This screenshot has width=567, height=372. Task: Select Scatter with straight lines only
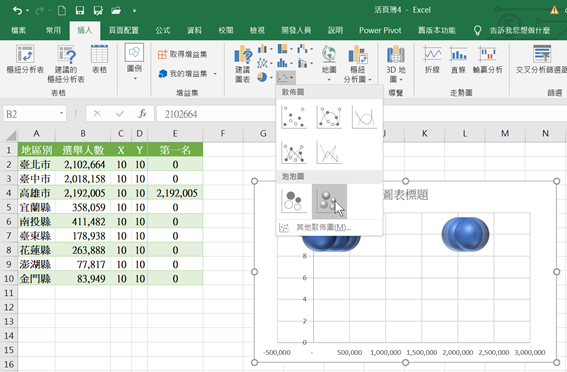[x=329, y=152]
